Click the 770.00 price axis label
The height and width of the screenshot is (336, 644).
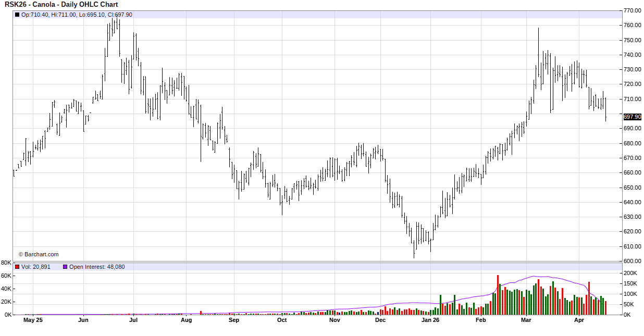[632, 10]
